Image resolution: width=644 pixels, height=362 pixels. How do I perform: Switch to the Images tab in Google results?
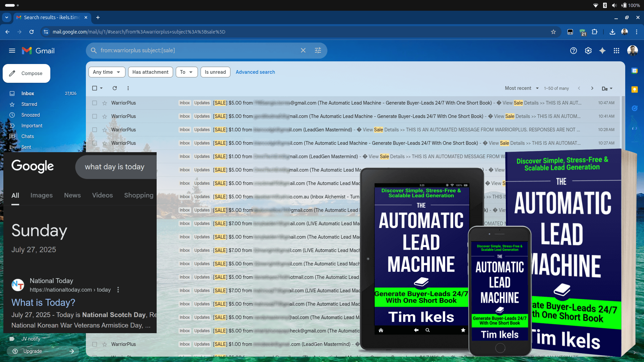[x=42, y=195]
